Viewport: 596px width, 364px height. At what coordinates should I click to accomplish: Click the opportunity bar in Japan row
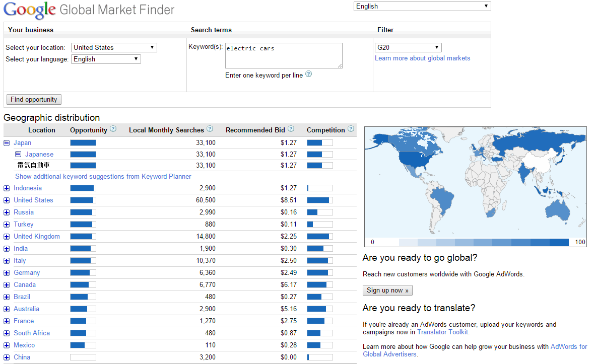[83, 143]
